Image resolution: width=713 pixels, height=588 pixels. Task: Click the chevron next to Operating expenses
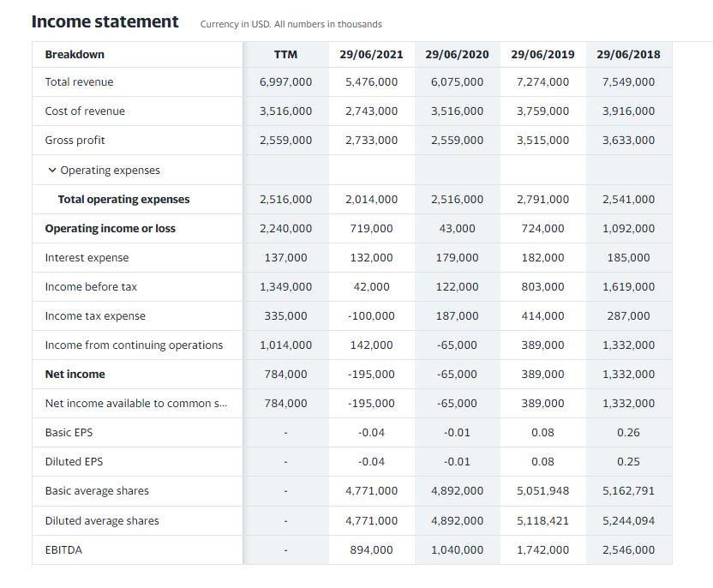click(x=53, y=170)
